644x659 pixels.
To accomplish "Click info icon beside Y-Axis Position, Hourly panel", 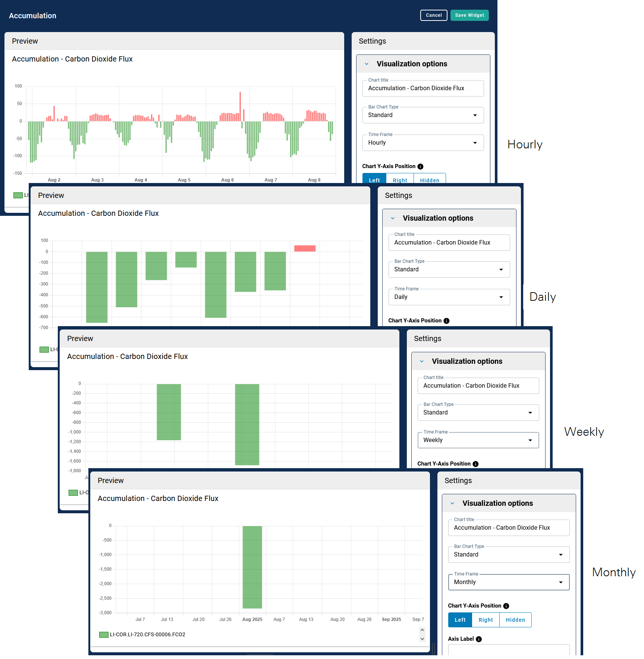I will click(x=420, y=167).
